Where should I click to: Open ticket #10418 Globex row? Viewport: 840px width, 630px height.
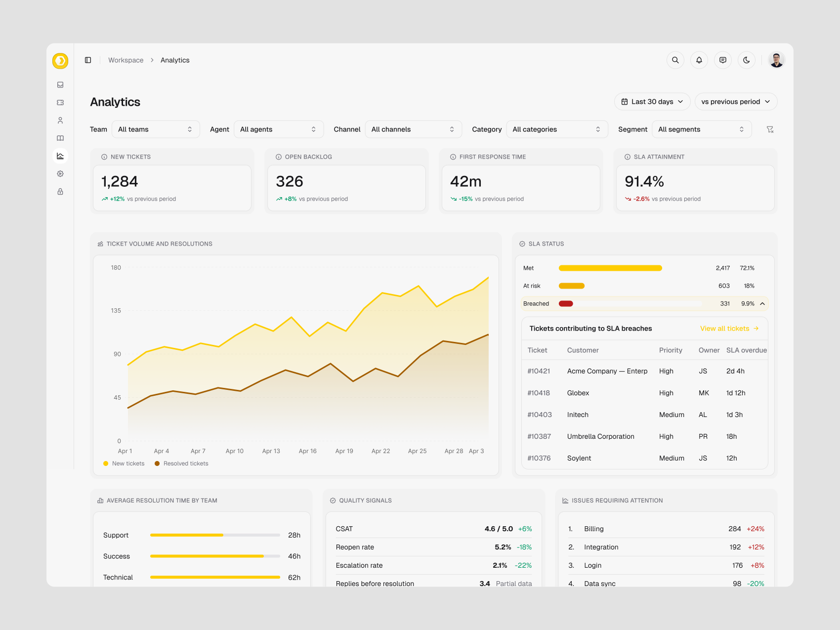[644, 393]
